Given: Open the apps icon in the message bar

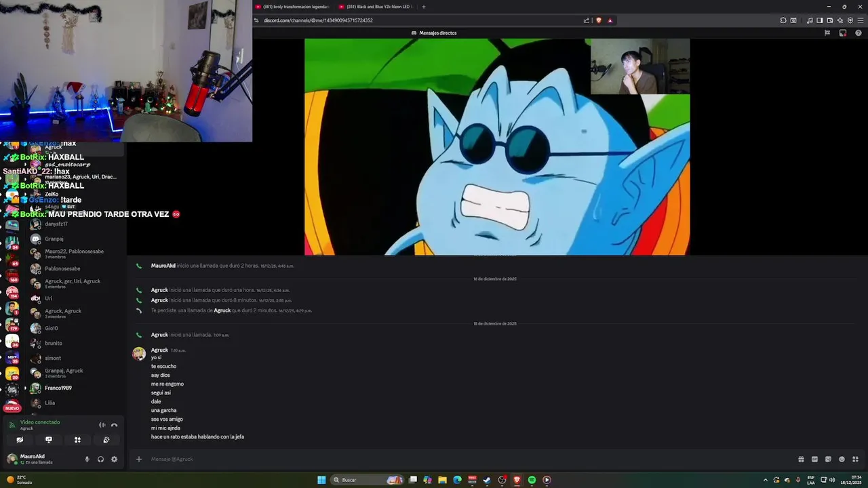Looking at the screenshot, I should 855,459.
